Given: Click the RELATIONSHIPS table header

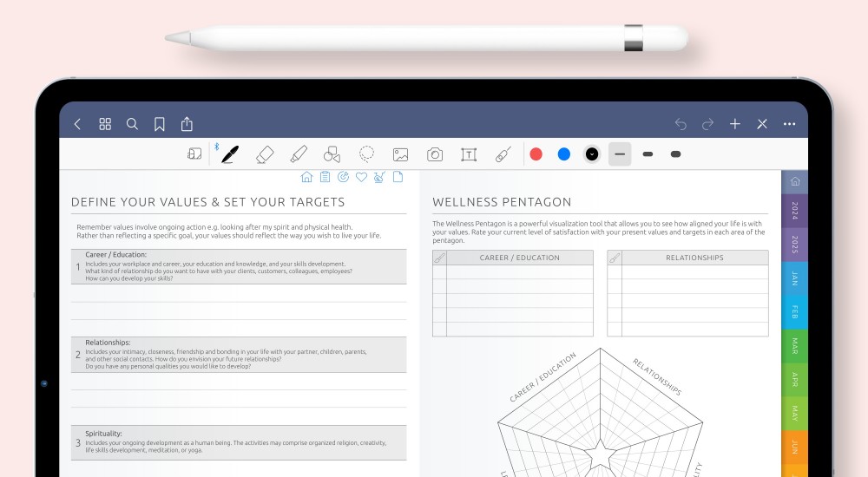Looking at the screenshot, I should [x=694, y=258].
